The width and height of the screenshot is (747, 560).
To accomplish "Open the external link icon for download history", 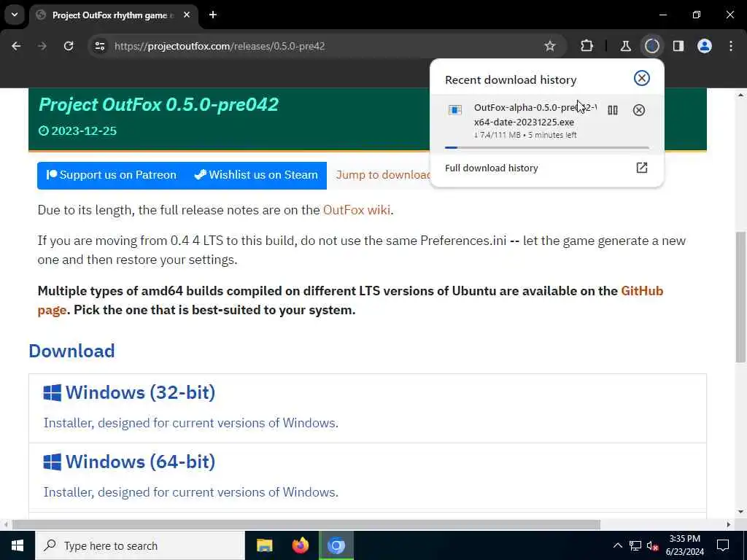I will click(642, 168).
